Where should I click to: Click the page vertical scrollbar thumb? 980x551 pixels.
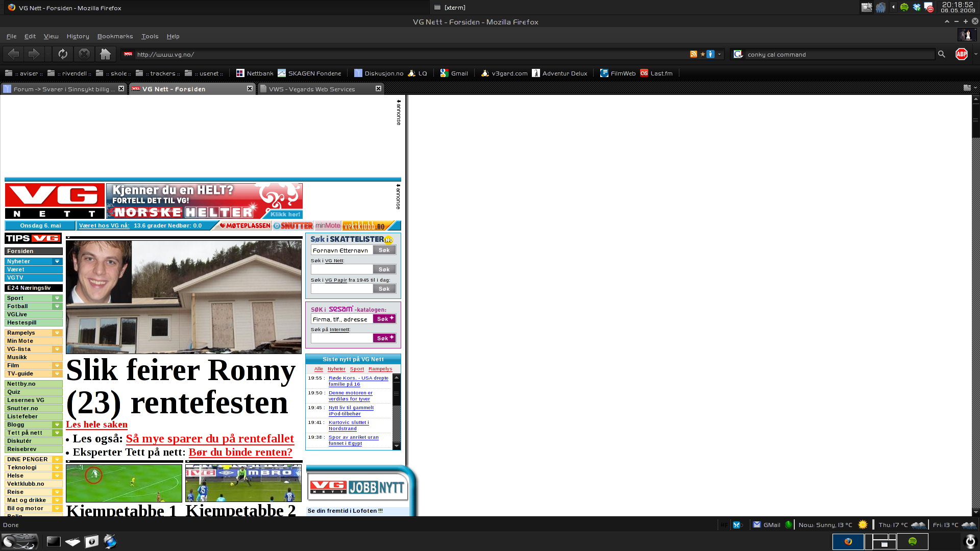[975, 120]
